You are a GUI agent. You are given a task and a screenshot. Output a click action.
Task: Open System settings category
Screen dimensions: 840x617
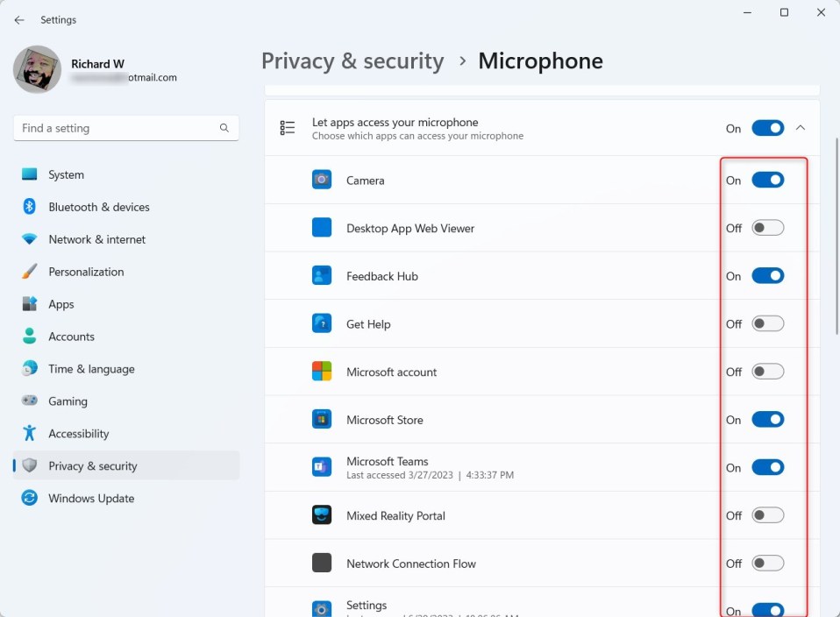(x=126, y=174)
